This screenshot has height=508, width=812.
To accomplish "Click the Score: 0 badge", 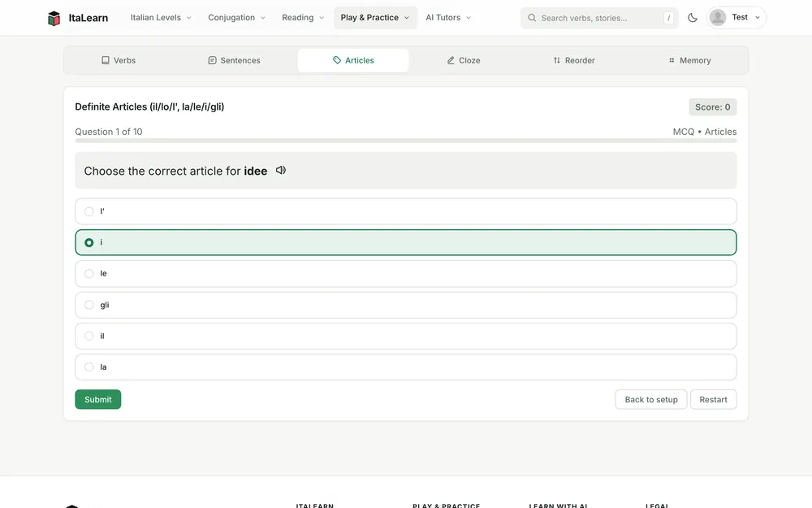I will (x=713, y=106).
